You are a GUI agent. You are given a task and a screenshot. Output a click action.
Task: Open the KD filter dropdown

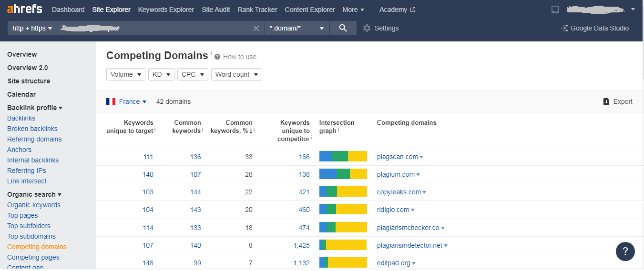pyautogui.click(x=161, y=74)
